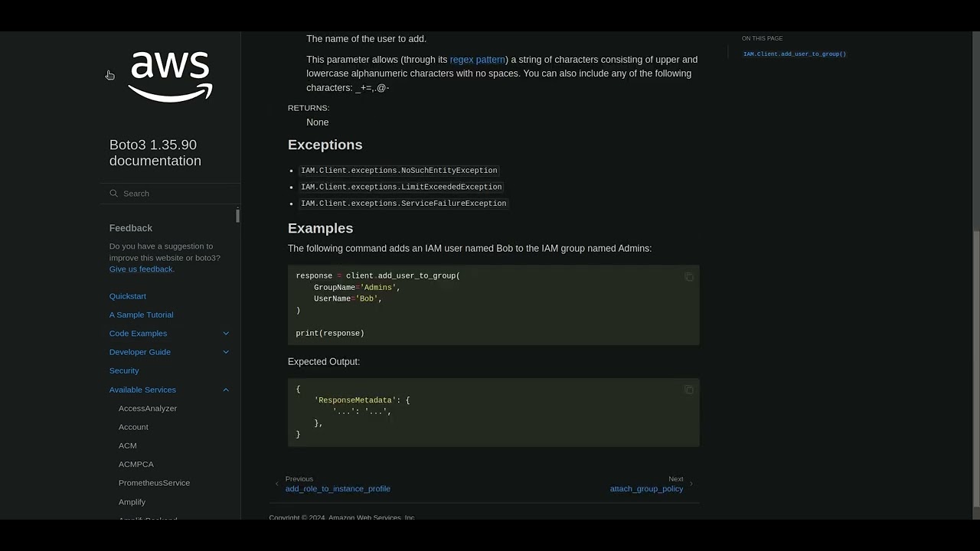This screenshot has height=551, width=980.
Task: Click LimitExceededException exception text
Action: point(401,187)
